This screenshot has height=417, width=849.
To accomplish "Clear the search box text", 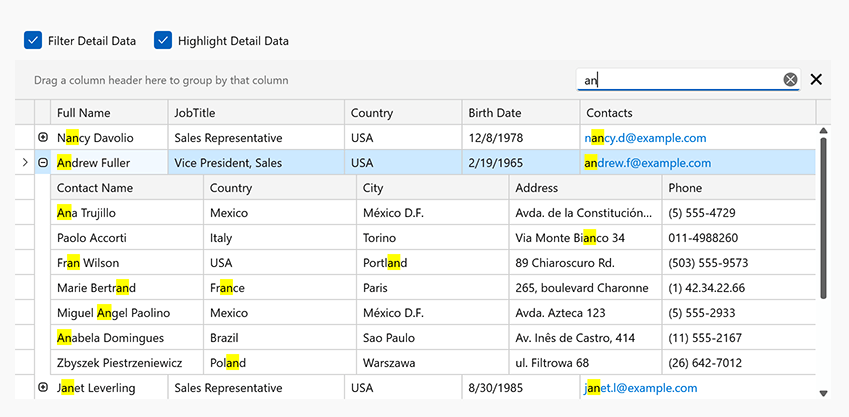I will pos(790,80).
